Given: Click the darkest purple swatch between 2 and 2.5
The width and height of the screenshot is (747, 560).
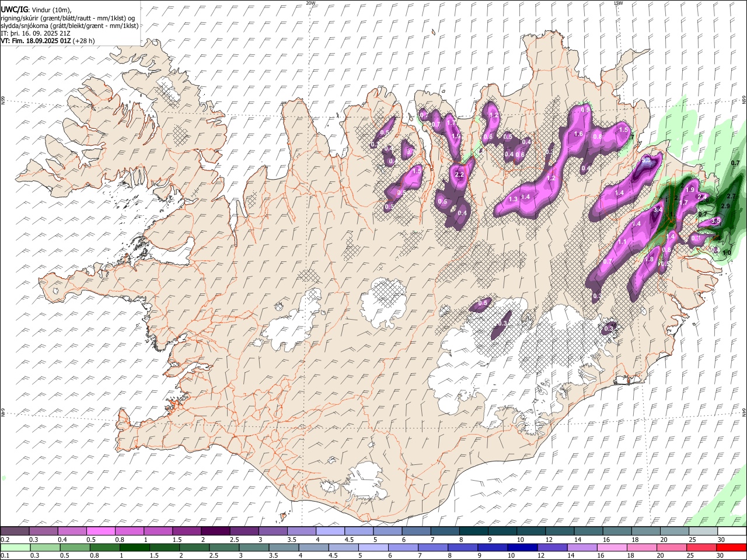Looking at the screenshot, I should (215, 531).
